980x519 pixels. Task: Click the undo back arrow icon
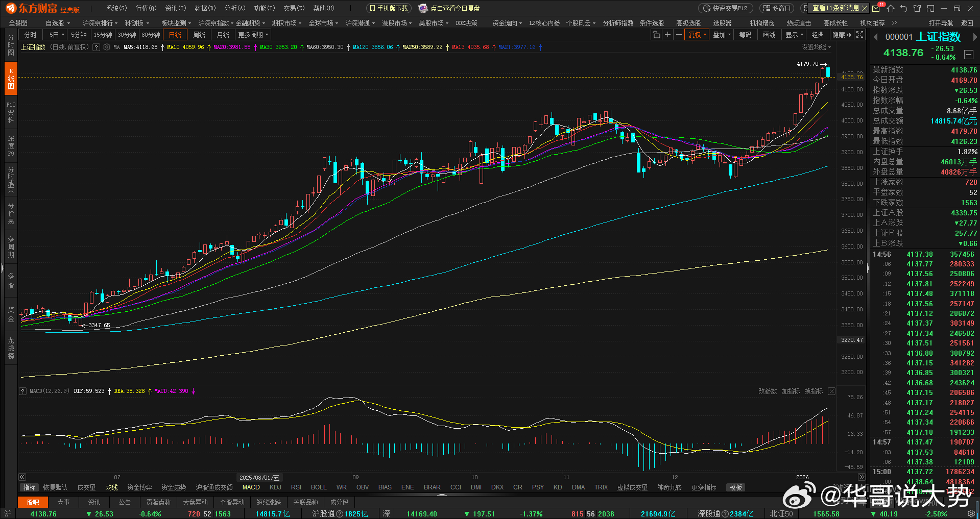click(904, 8)
